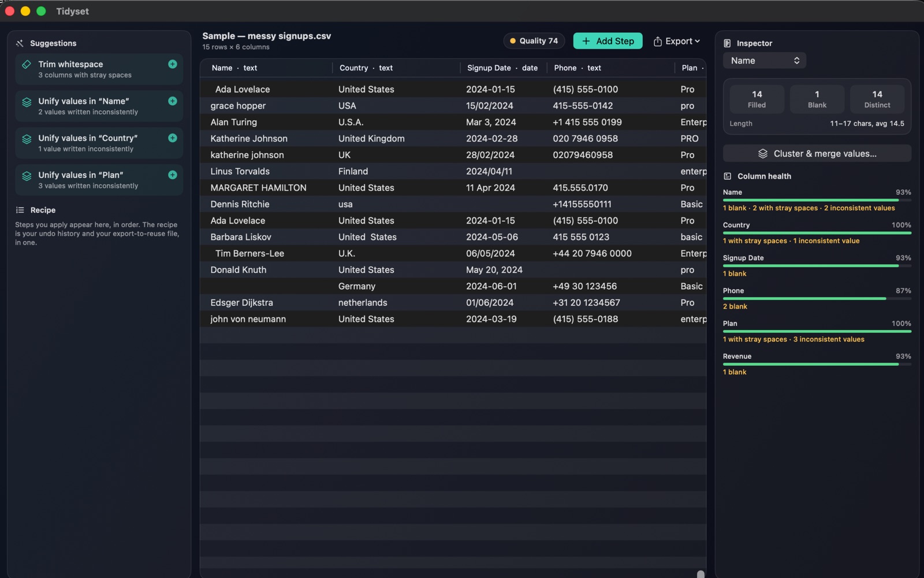
Task: Click the Recipe list icon
Action: click(x=20, y=210)
